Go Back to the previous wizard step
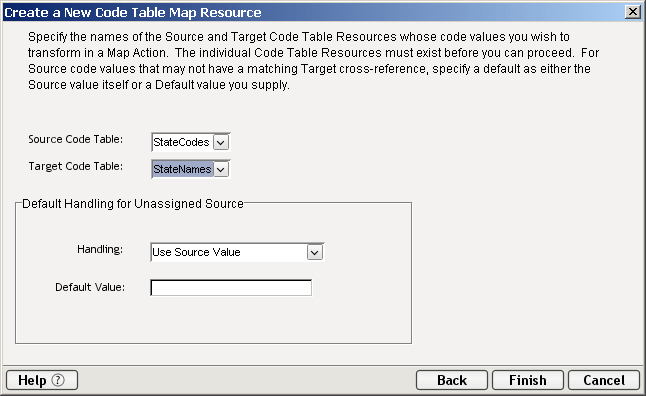The width and height of the screenshot is (646, 396). click(x=452, y=380)
